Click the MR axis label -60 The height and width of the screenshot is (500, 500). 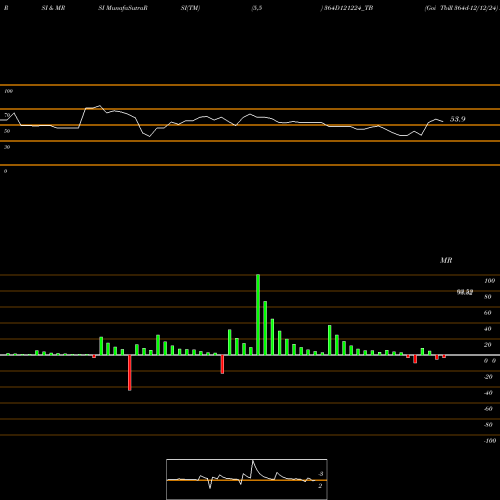click(x=488, y=409)
